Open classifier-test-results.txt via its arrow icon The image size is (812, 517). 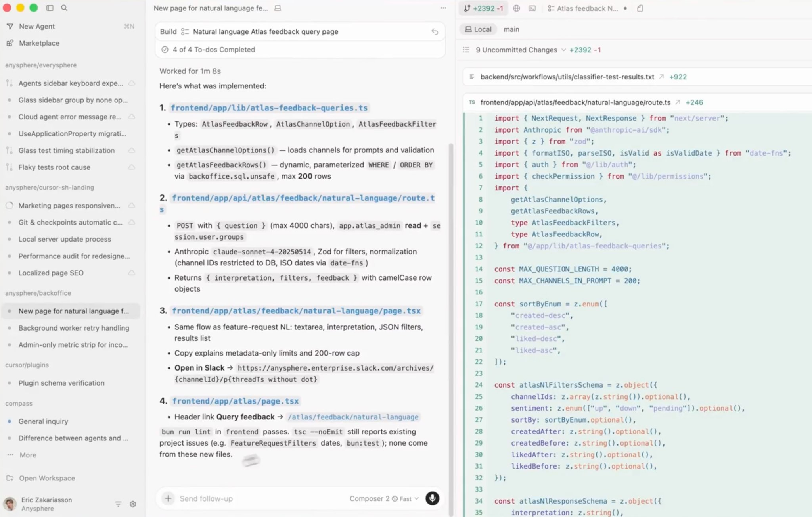pyautogui.click(x=661, y=77)
